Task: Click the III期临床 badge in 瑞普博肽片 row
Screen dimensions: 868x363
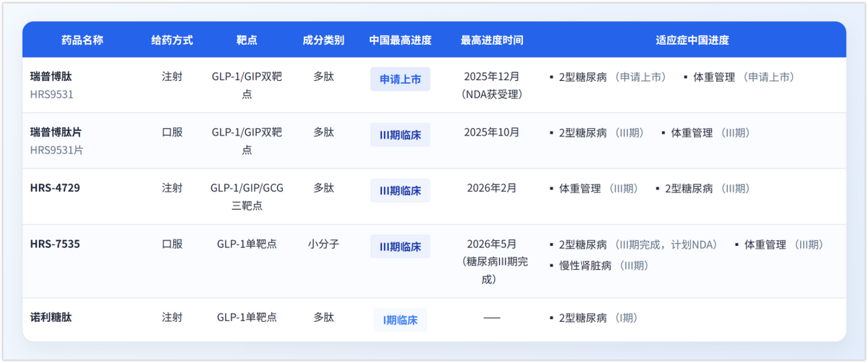Action: (x=400, y=135)
